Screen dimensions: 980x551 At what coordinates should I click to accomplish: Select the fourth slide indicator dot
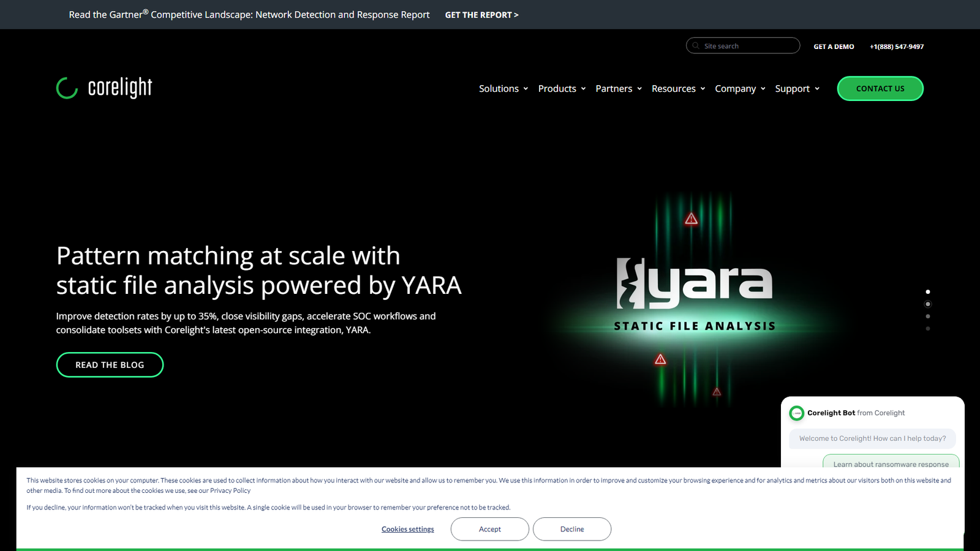pos(928,329)
